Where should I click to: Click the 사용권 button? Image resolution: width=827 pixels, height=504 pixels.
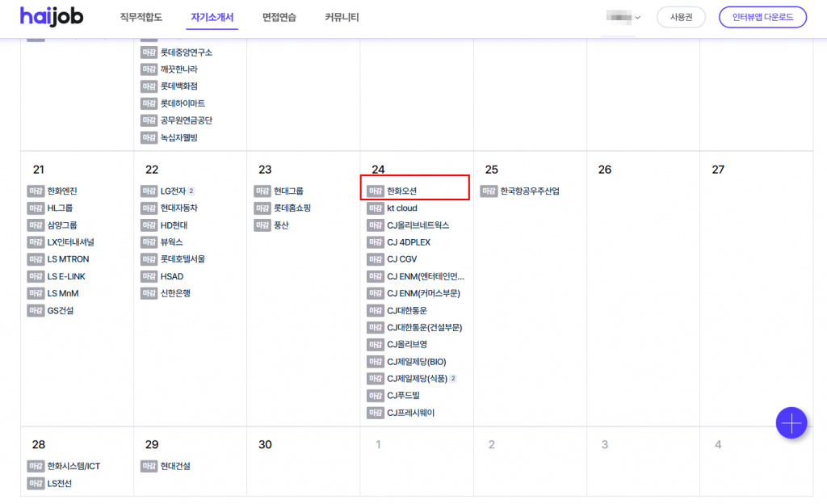click(x=681, y=18)
